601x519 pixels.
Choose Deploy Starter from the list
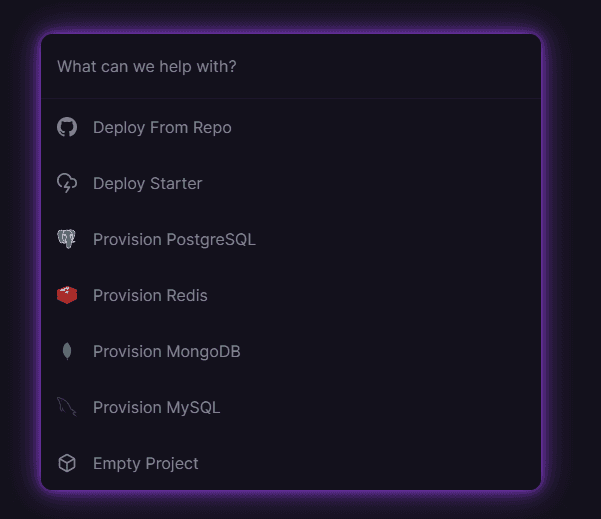click(290, 183)
